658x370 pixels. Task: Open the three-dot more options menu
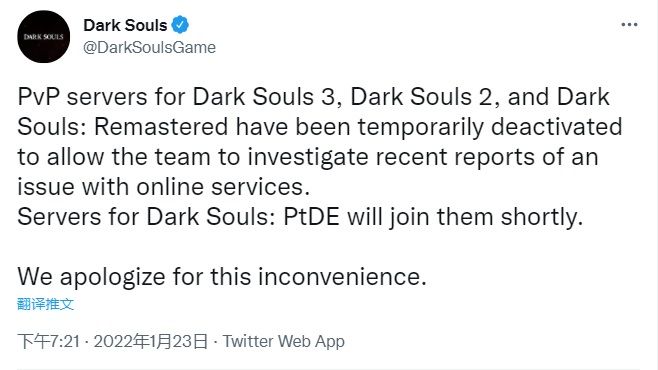629,25
